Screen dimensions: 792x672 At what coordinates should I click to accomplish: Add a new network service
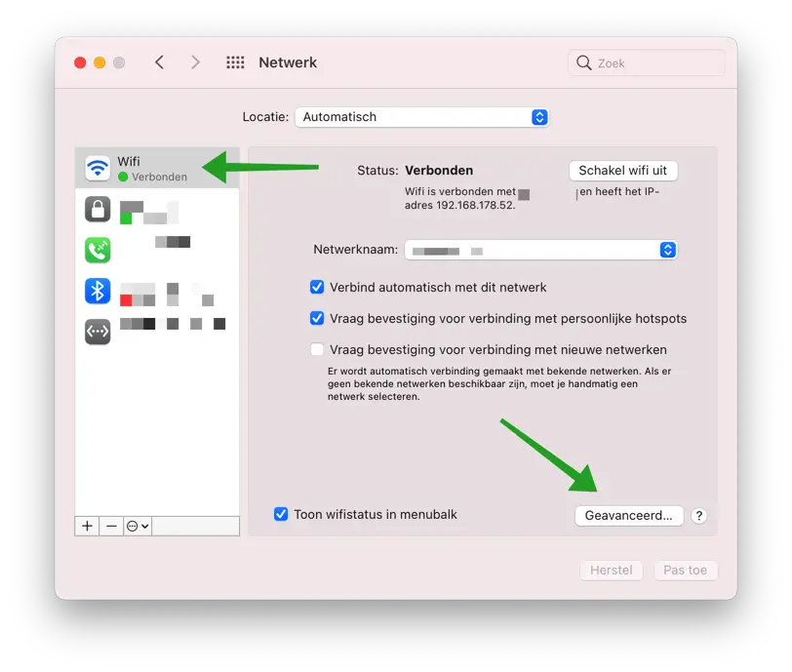(x=88, y=526)
